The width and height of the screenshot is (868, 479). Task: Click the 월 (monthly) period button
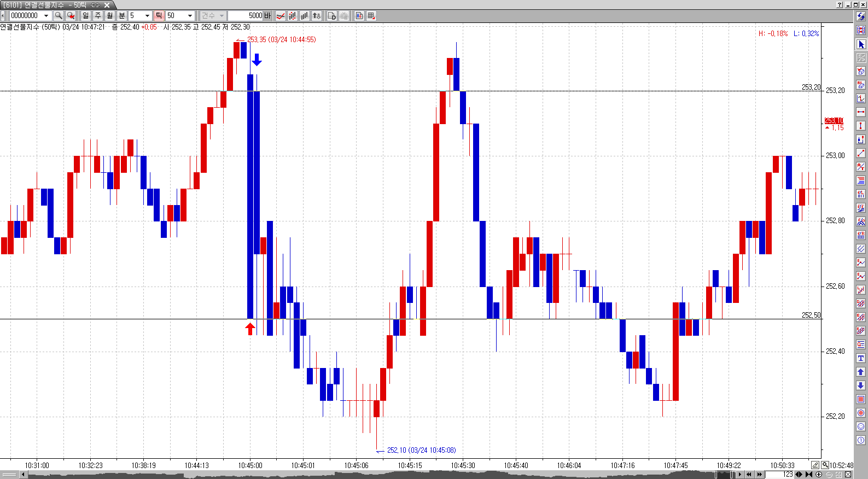tap(110, 16)
